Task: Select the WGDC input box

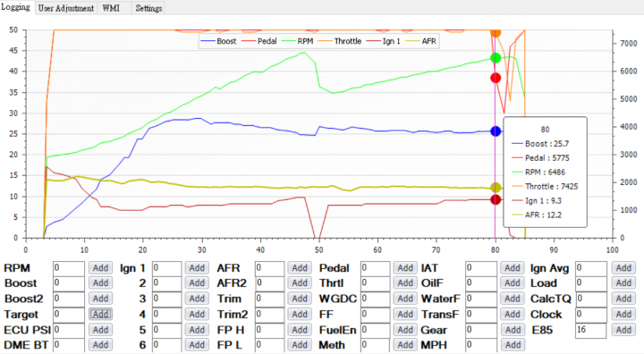Action: click(x=375, y=299)
